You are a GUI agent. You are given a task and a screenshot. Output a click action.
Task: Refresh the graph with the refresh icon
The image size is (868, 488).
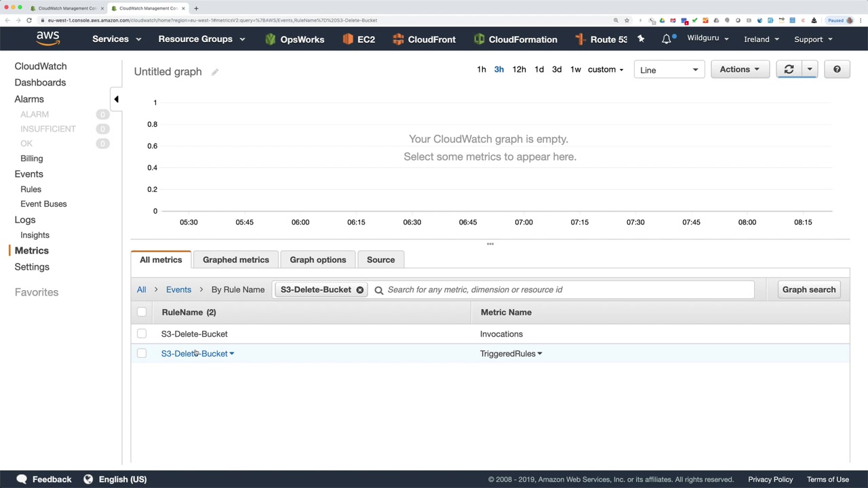point(789,69)
